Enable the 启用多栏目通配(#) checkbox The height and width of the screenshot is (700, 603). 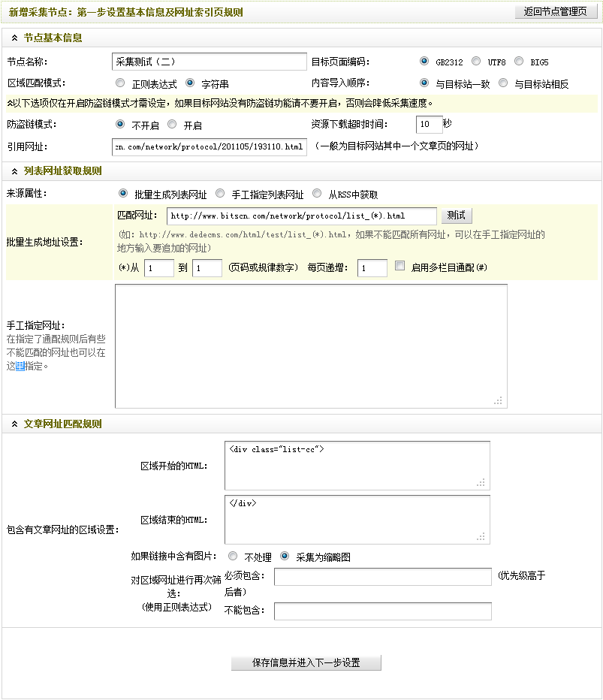coord(399,267)
